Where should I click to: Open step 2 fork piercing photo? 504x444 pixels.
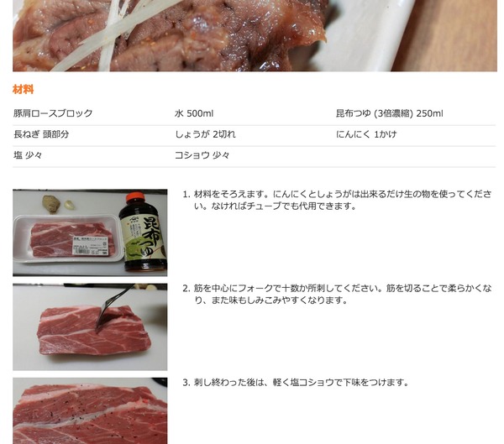coord(90,326)
